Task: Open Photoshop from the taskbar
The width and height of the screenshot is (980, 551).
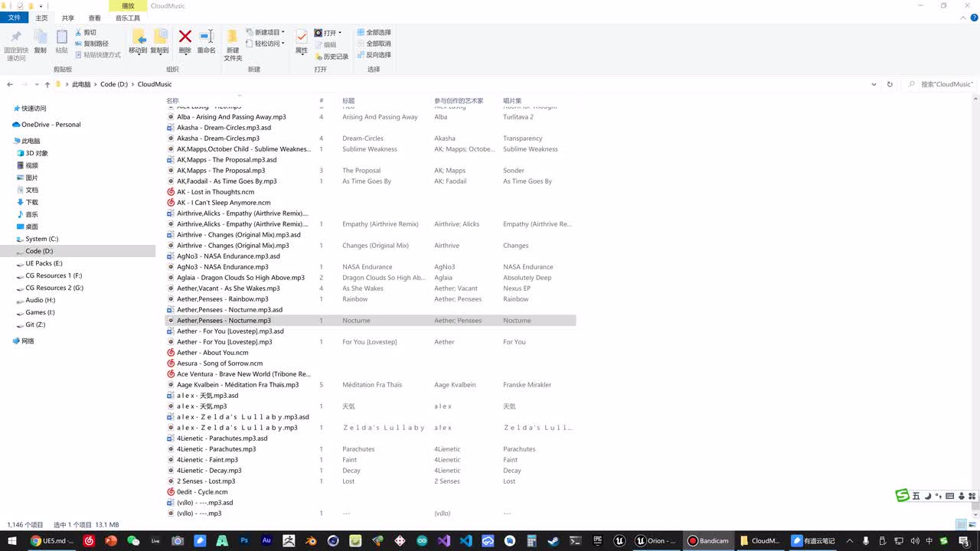Action: click(x=244, y=540)
